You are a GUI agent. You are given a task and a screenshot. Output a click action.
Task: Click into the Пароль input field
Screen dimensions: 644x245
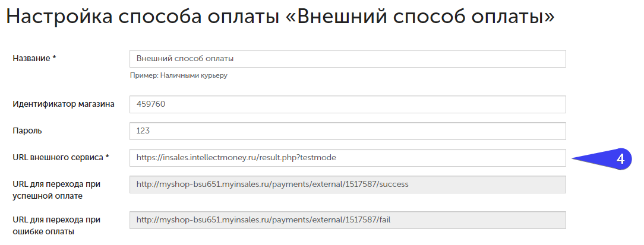(348, 131)
